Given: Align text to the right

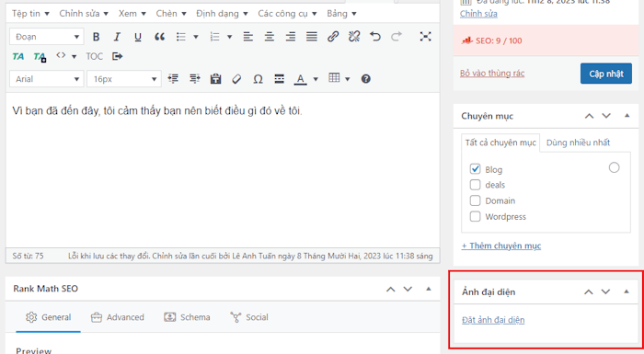Looking at the screenshot, I should (291, 37).
